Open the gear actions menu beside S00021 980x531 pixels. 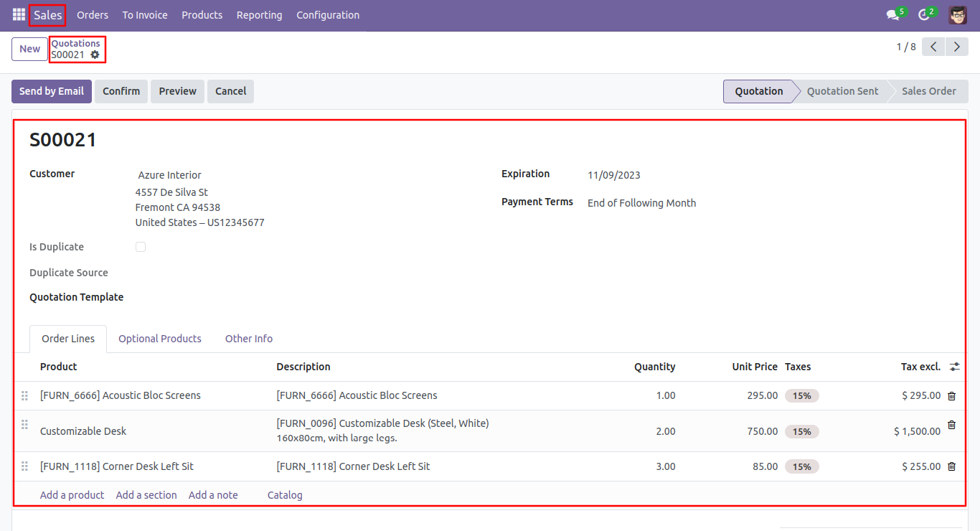pyautogui.click(x=95, y=55)
